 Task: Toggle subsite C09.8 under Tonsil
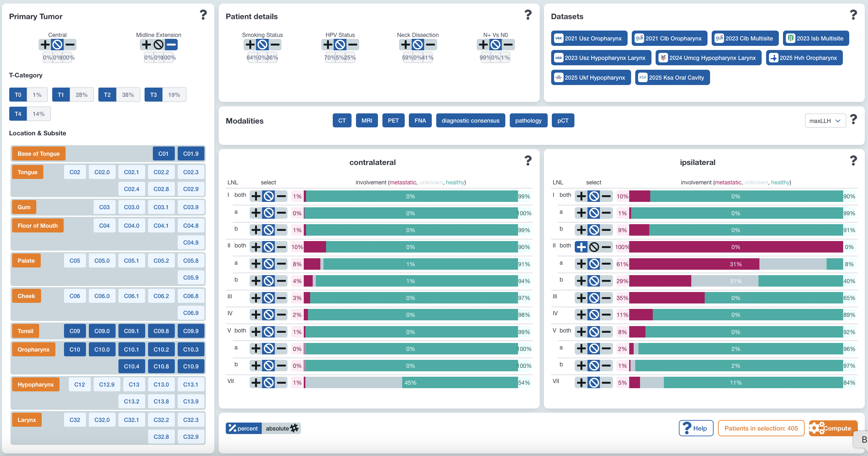point(161,331)
